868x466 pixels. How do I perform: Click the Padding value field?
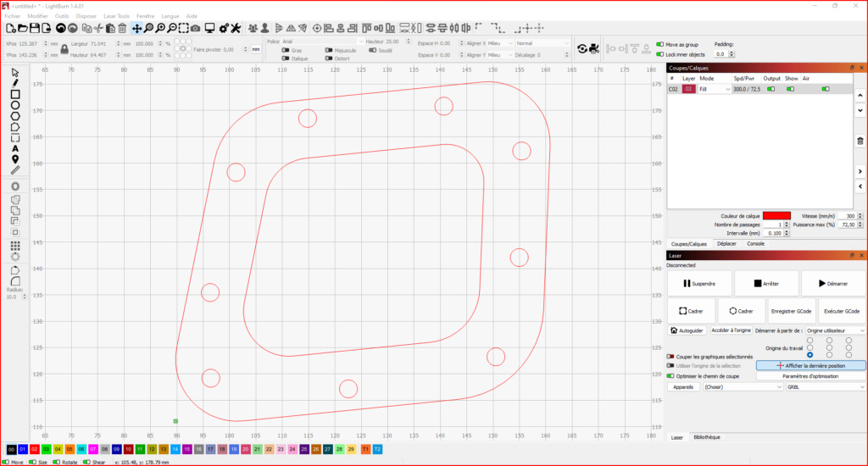tap(721, 54)
